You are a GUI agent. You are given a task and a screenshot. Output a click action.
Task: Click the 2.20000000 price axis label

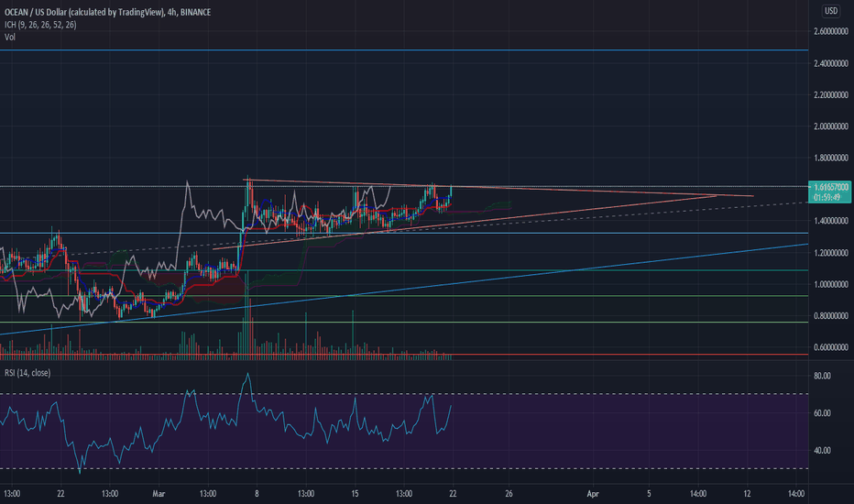[x=830, y=94]
